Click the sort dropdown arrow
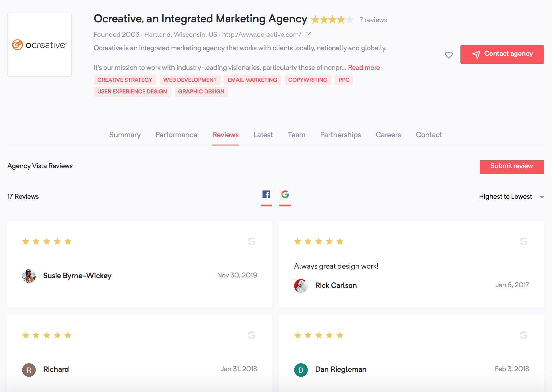This screenshot has height=392, width=552. click(x=542, y=197)
